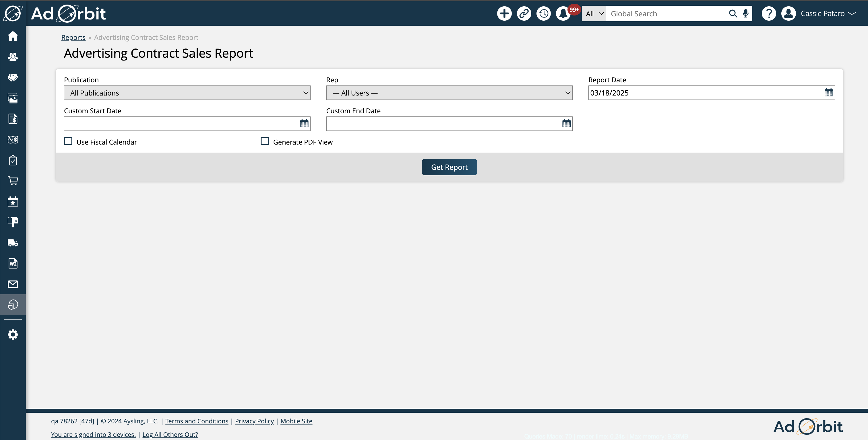Image resolution: width=868 pixels, height=440 pixels.
Task: Open the All search scope dropdown
Action: pyautogui.click(x=594, y=14)
